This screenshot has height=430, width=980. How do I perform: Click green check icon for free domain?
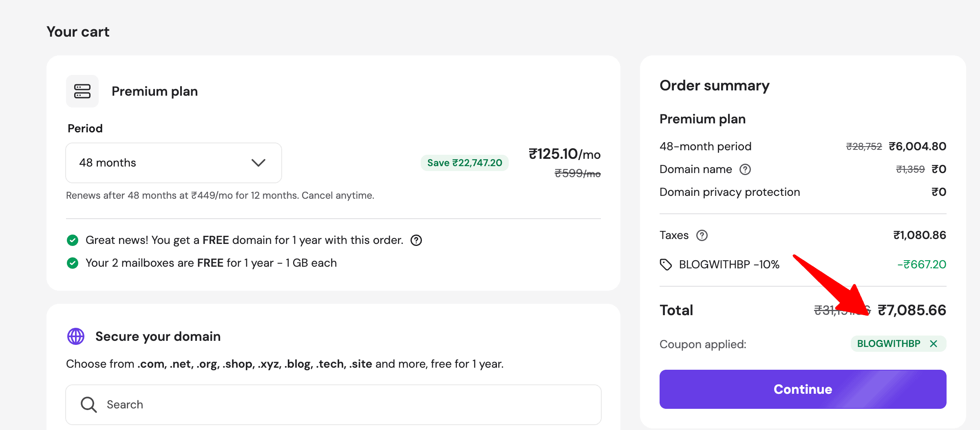(x=73, y=240)
